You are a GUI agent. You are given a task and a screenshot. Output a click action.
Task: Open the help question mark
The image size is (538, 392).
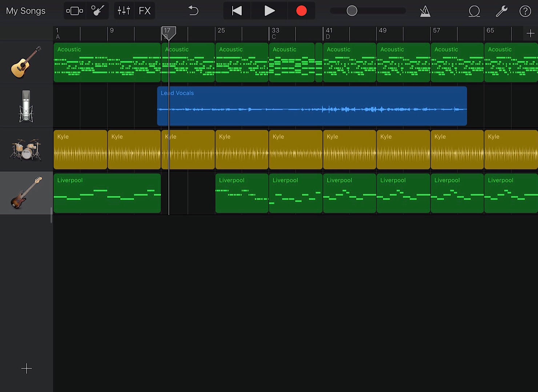pyautogui.click(x=525, y=11)
